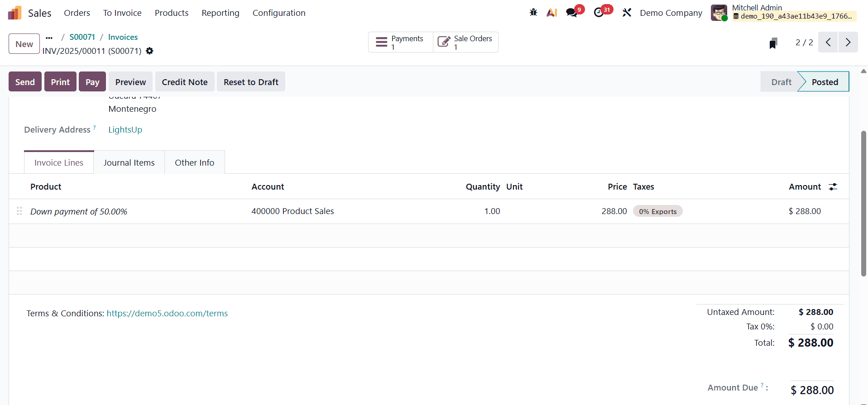The width and height of the screenshot is (868, 405).
Task: Grab the drag handle on Down payment line
Action: [x=19, y=211]
